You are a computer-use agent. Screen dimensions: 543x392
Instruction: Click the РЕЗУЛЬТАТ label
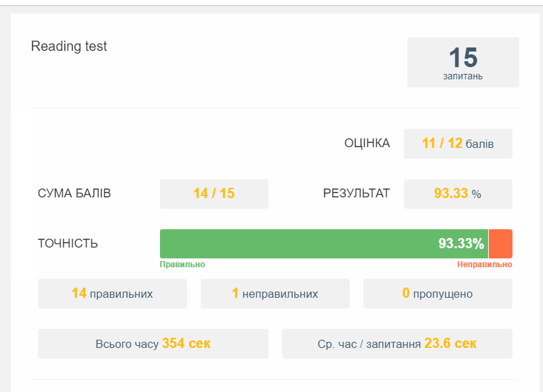tap(357, 193)
